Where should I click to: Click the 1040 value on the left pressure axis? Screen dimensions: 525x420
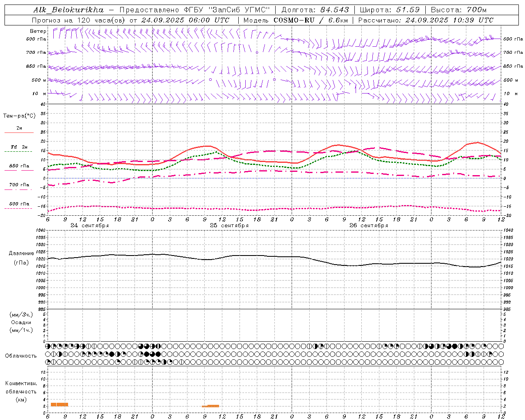tap(40, 231)
